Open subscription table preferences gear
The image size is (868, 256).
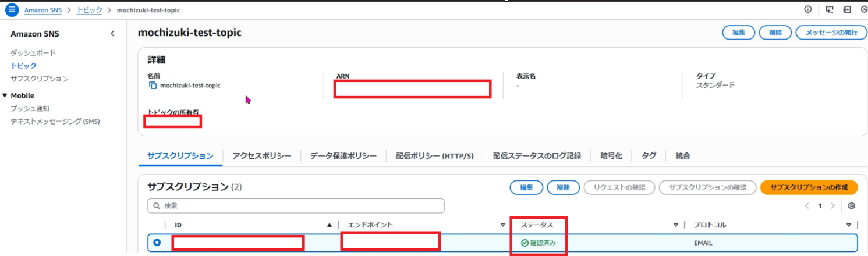(851, 206)
